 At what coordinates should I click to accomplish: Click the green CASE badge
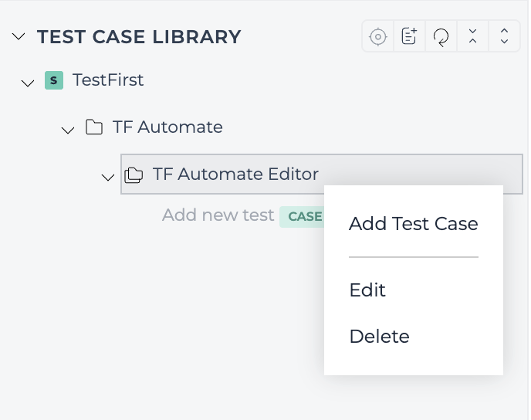pyautogui.click(x=302, y=216)
